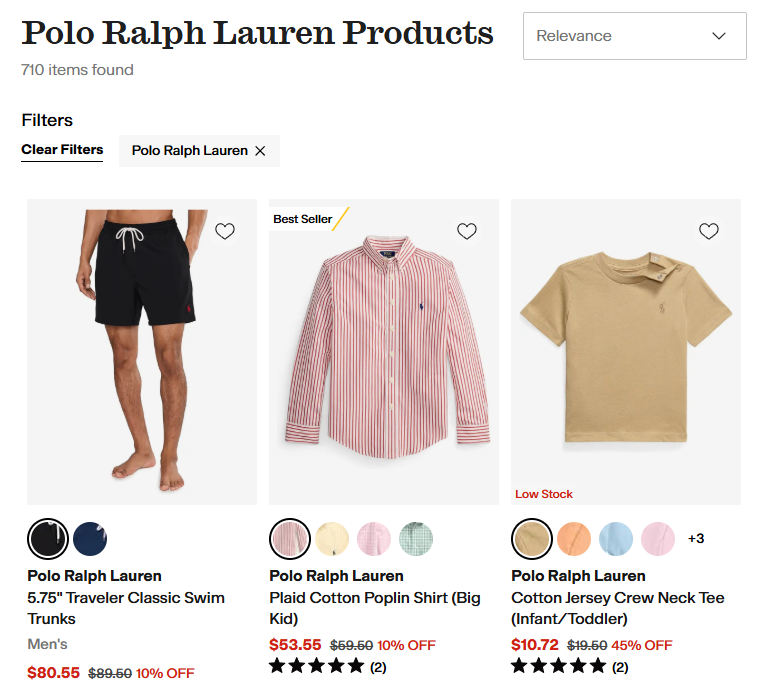Select khaki swatch for crew neck tee

[x=532, y=539]
